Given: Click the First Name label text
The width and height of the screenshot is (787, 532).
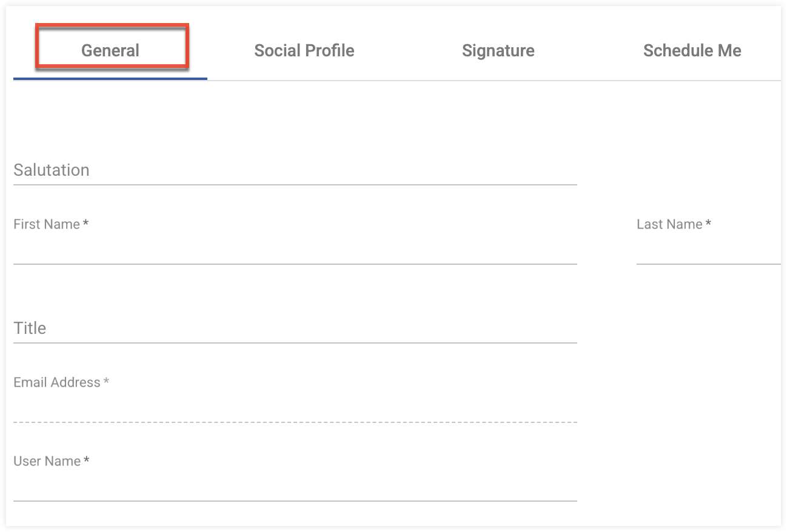Looking at the screenshot, I should [47, 225].
